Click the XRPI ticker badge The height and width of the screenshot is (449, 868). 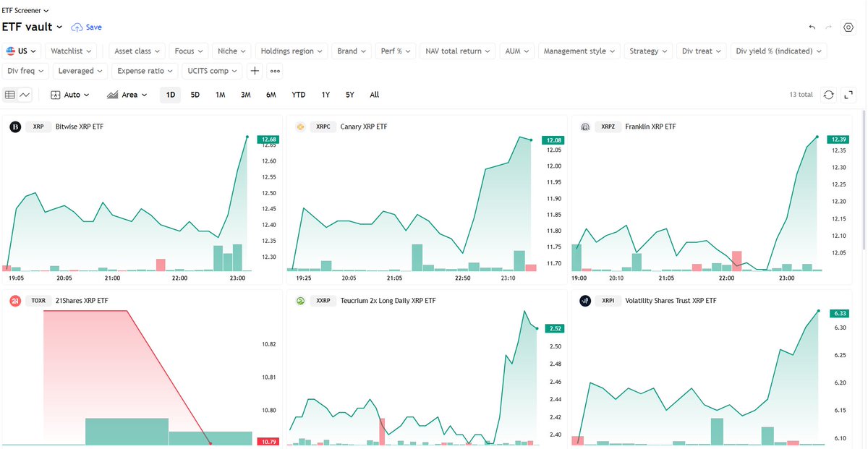click(608, 301)
